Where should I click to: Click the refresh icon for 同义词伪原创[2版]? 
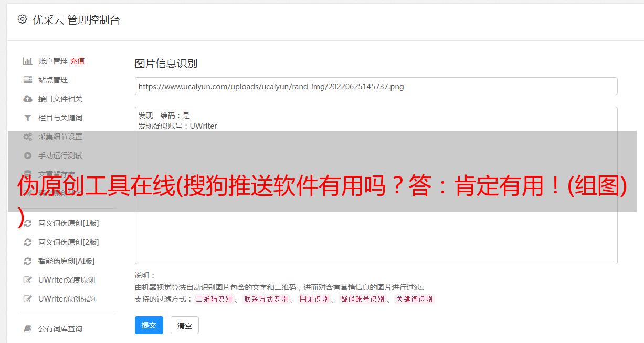pyautogui.click(x=28, y=242)
